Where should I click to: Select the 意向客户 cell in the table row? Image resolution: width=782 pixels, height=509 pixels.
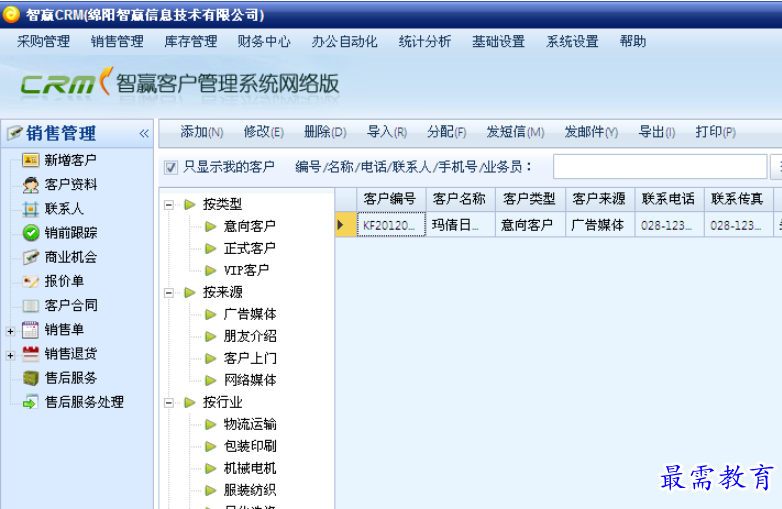coord(530,225)
